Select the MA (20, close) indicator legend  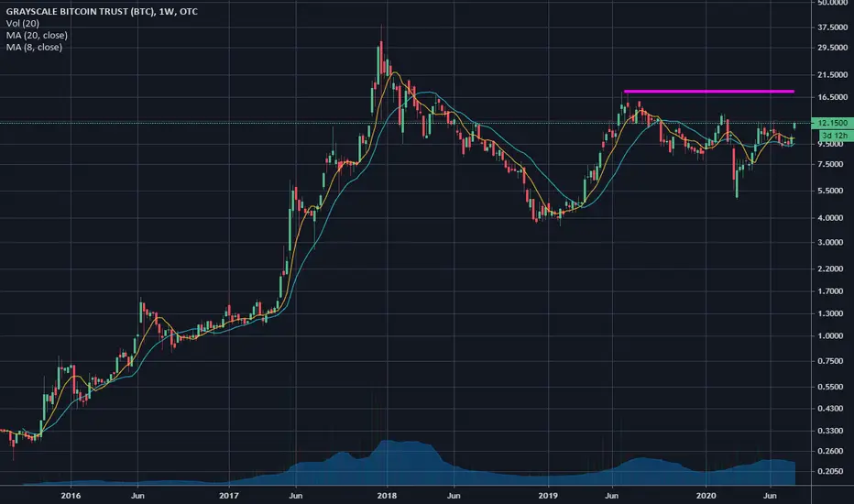[37, 36]
